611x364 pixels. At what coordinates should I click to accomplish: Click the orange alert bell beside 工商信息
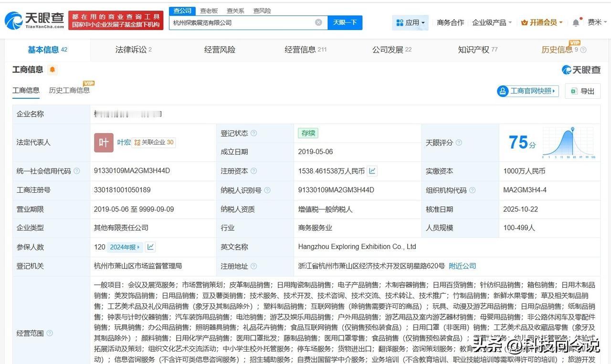[x=53, y=70]
